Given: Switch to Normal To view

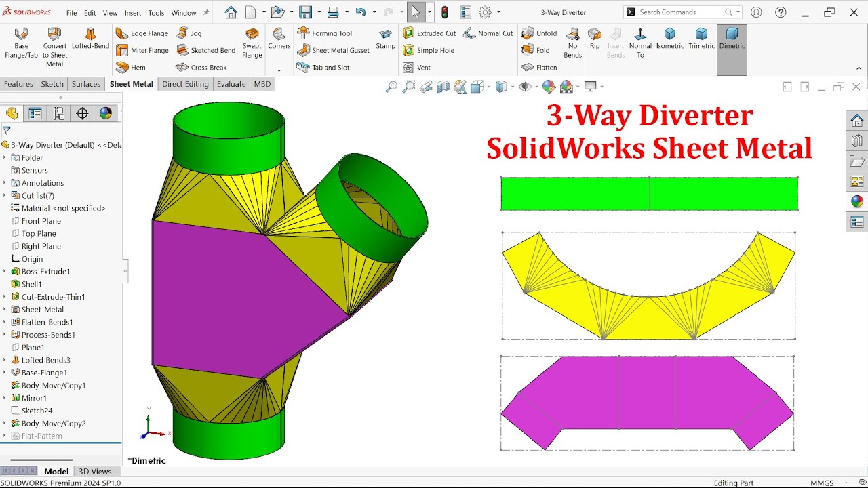Looking at the screenshot, I should (640, 43).
